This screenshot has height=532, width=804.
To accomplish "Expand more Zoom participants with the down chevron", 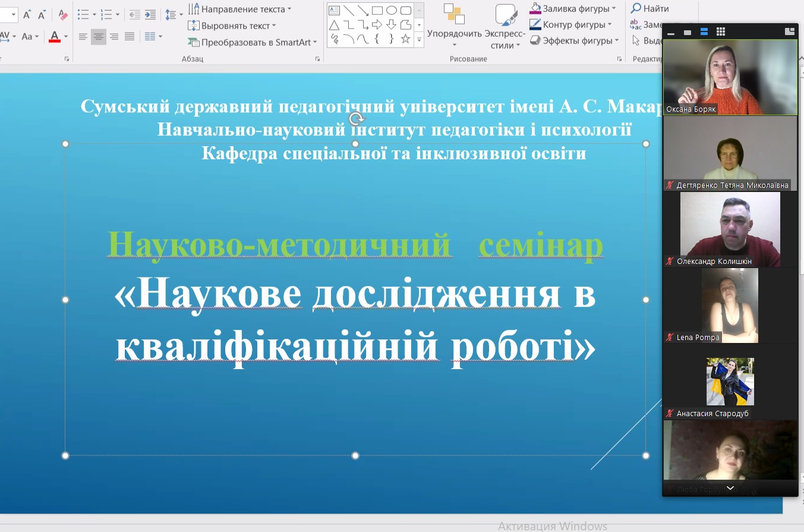I will [x=730, y=488].
